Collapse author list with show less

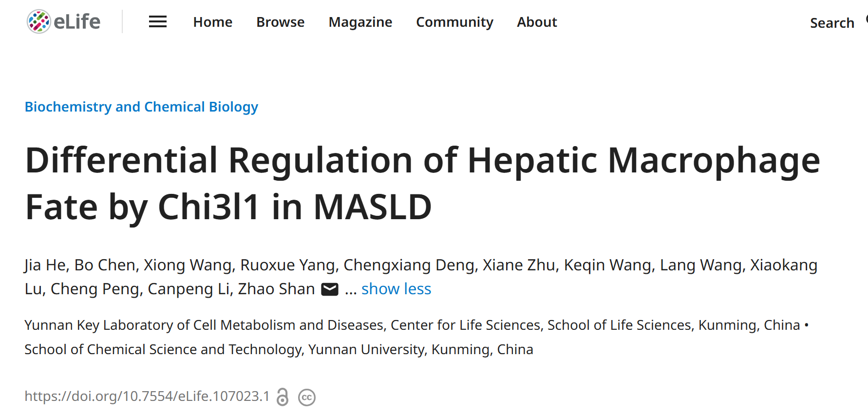tap(396, 289)
